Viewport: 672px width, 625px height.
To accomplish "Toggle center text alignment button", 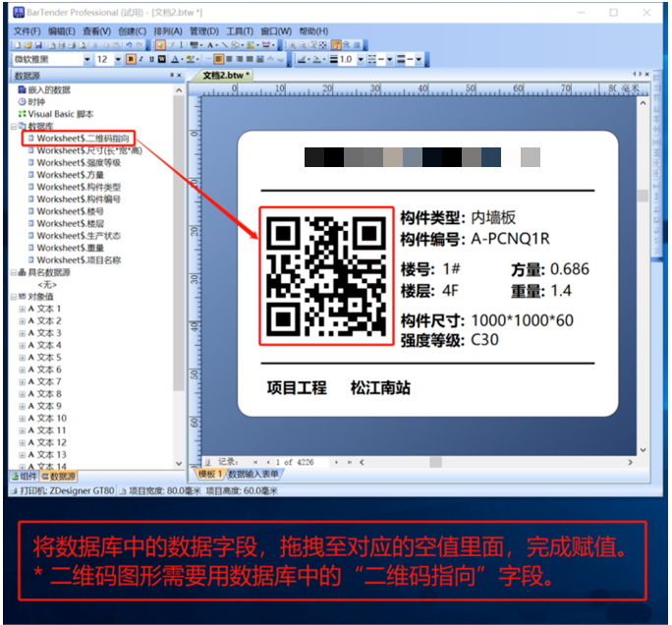I will tap(229, 59).
